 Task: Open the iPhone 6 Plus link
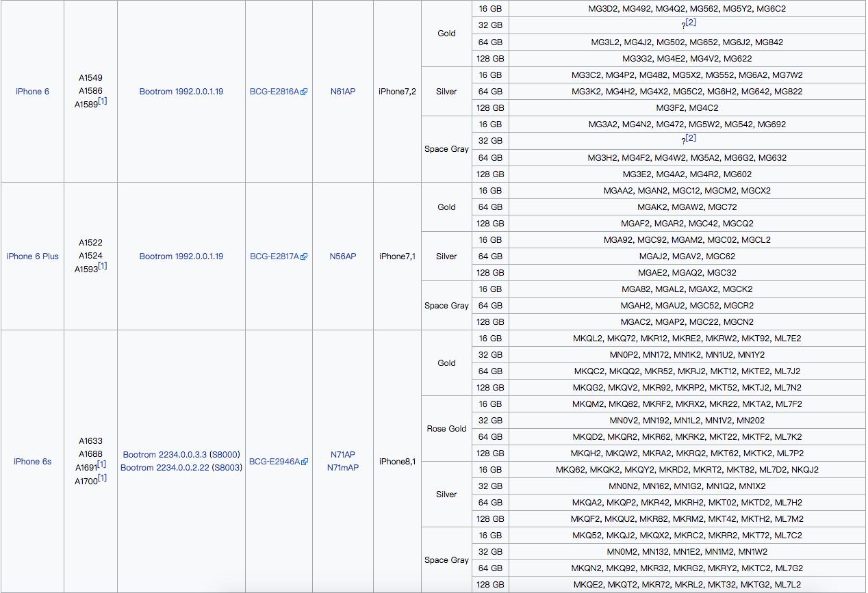click(32, 256)
